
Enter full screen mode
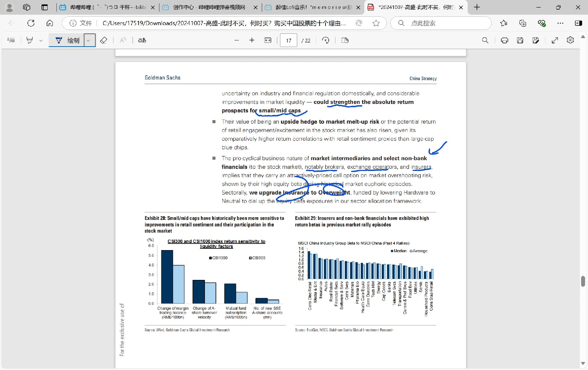pos(555,40)
